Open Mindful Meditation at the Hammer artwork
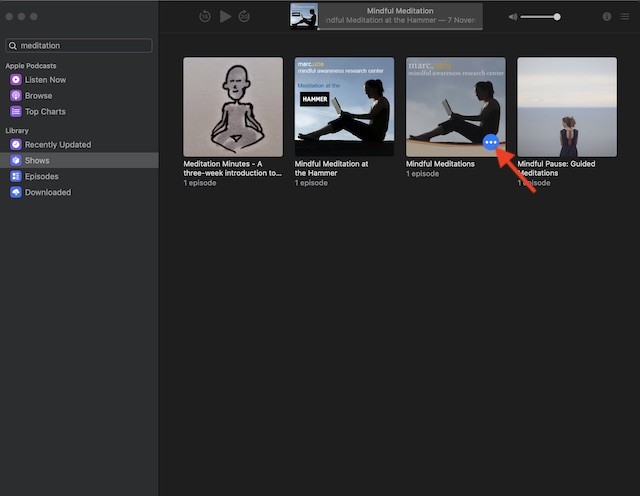The width and height of the screenshot is (640, 496). [344, 107]
